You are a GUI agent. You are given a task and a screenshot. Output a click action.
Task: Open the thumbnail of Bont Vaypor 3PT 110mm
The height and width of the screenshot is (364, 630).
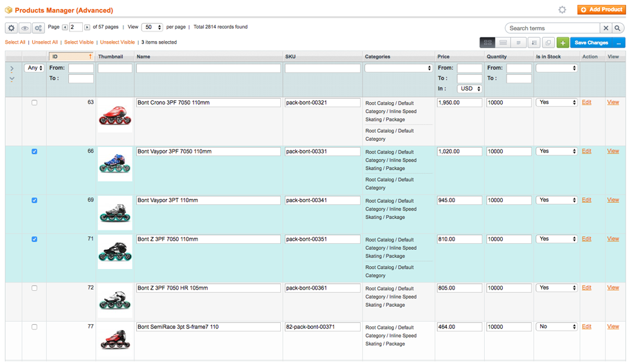(x=115, y=212)
